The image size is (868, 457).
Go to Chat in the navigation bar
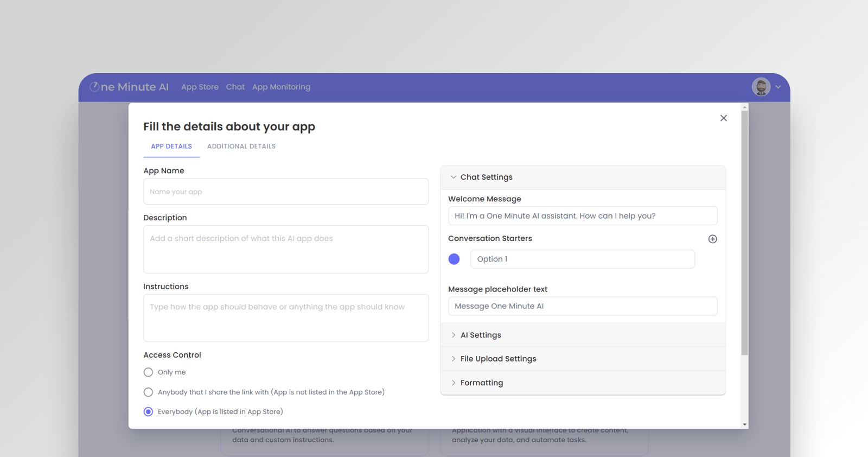[235, 87]
